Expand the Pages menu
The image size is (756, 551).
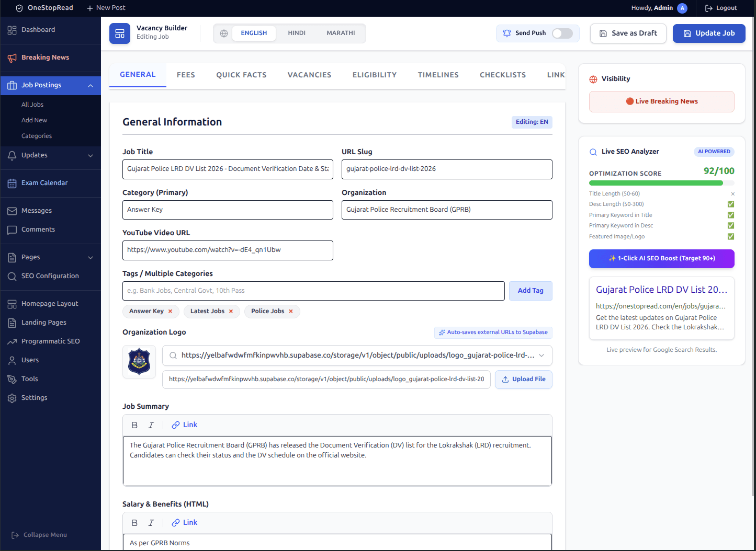point(91,258)
